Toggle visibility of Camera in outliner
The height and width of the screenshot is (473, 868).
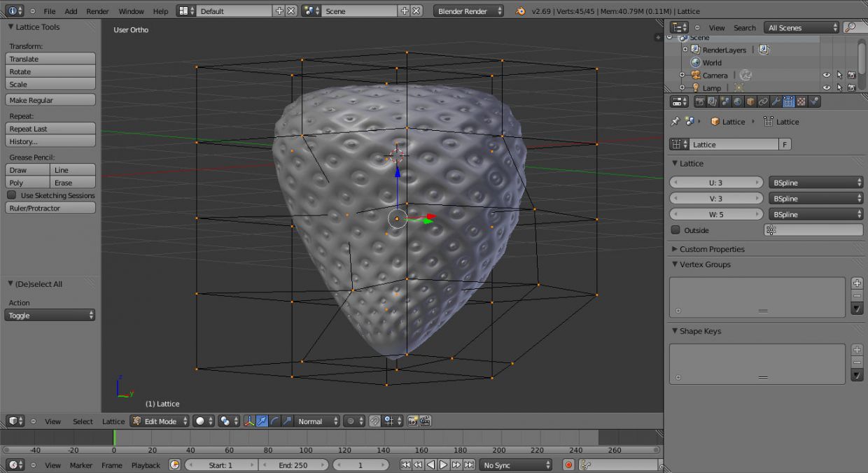pyautogui.click(x=827, y=76)
